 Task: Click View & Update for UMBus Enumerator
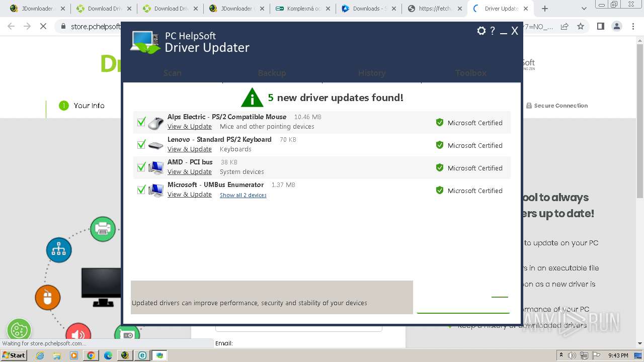[x=190, y=195]
